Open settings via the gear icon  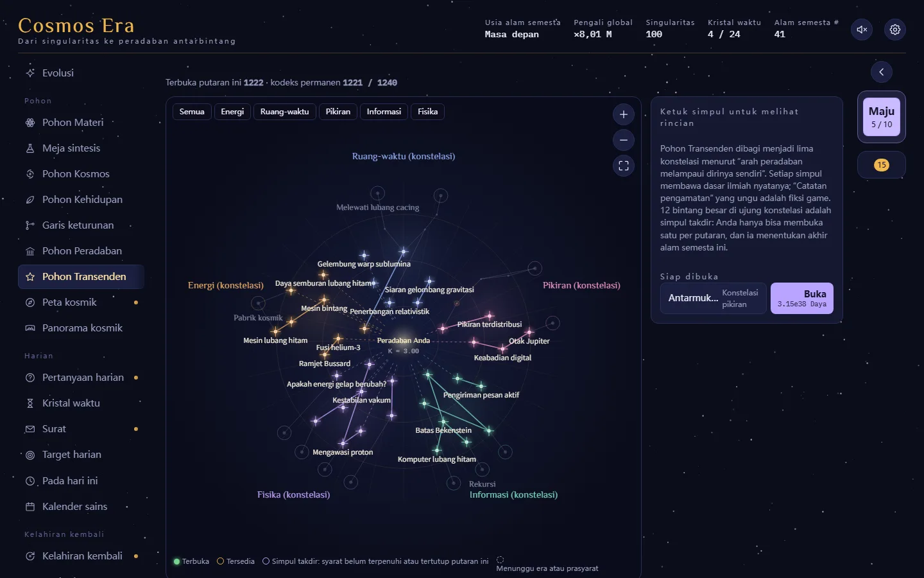[x=895, y=30]
